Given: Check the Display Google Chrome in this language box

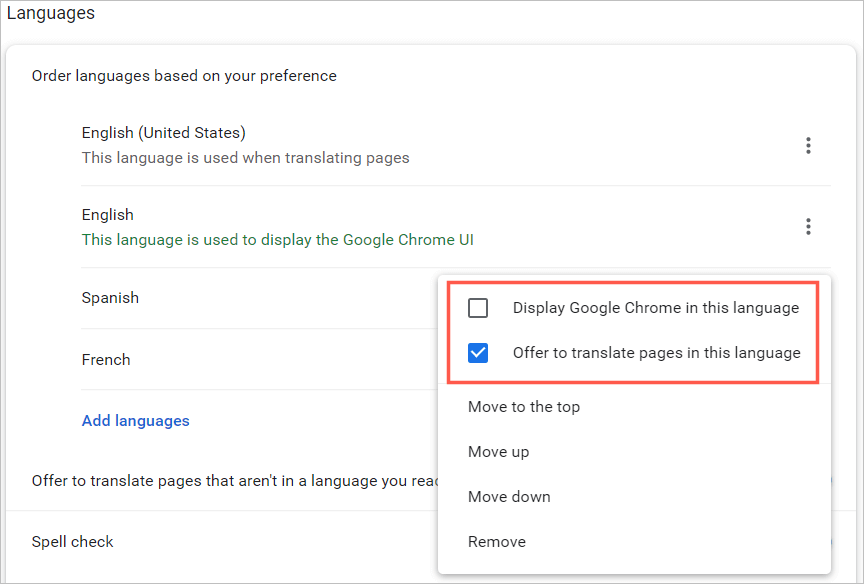Looking at the screenshot, I should point(478,308).
